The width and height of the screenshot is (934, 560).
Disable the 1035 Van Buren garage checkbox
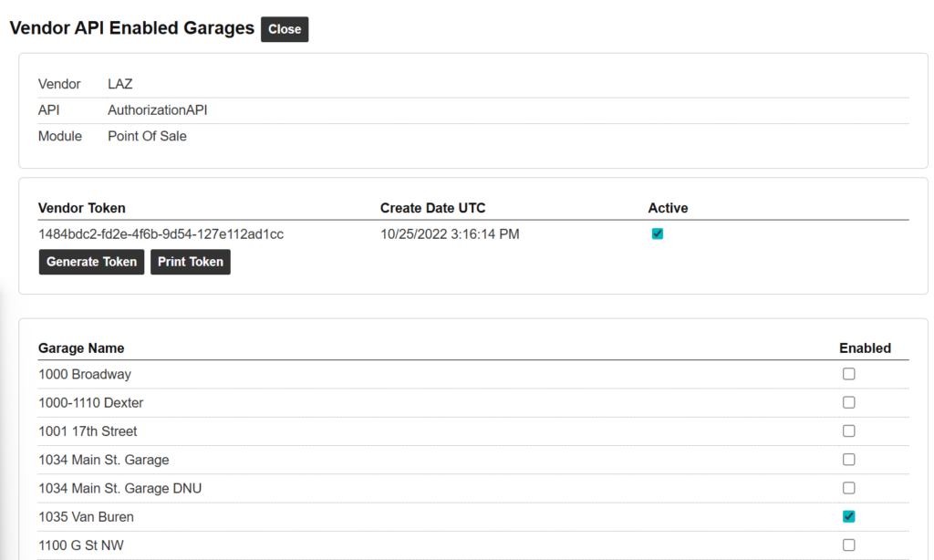point(848,516)
